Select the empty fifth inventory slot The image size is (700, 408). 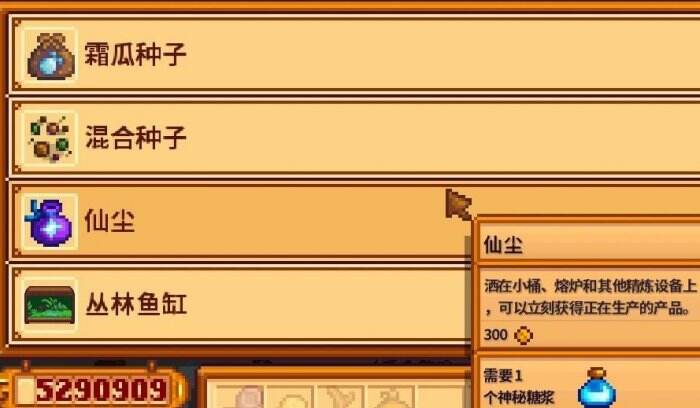pos(442,395)
